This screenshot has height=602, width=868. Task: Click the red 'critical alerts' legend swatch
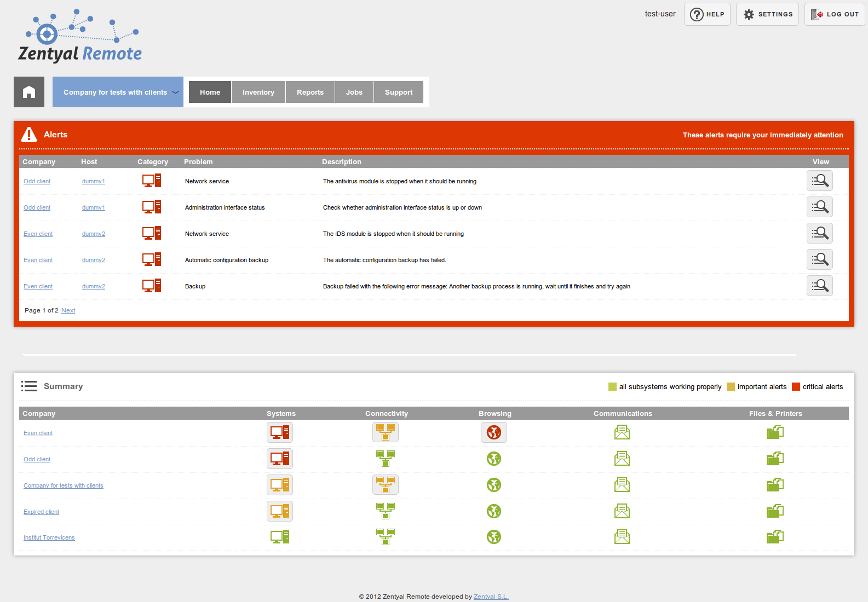[796, 387]
